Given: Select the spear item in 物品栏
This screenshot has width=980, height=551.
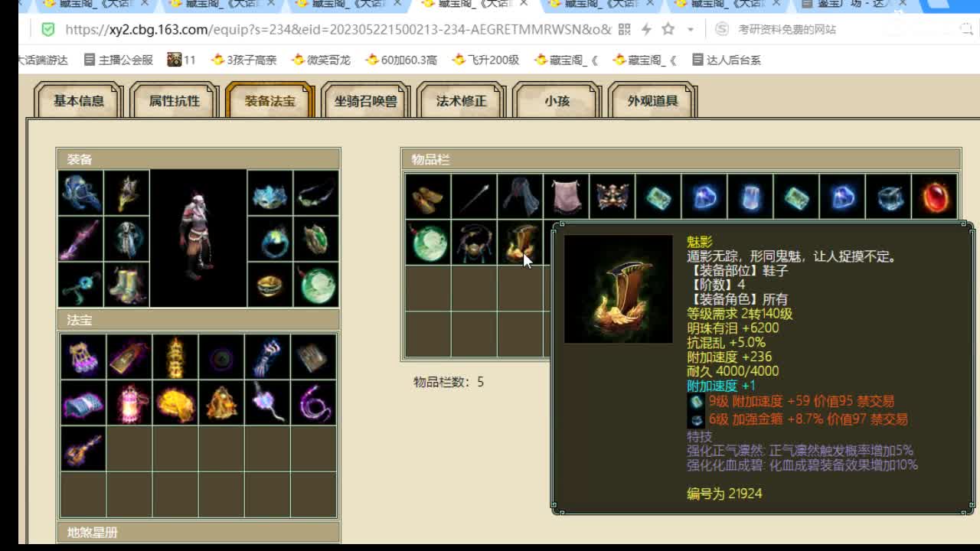Looking at the screenshot, I should pyautogui.click(x=474, y=197).
